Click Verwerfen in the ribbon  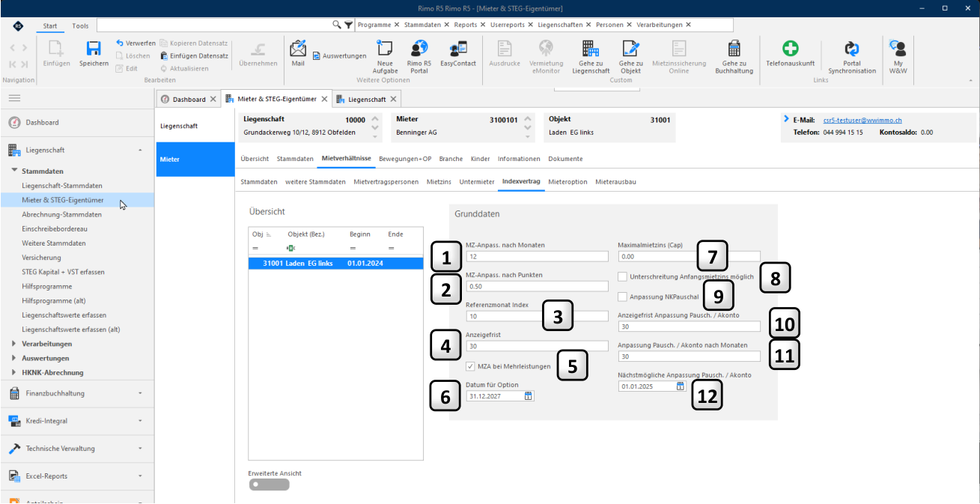136,43
